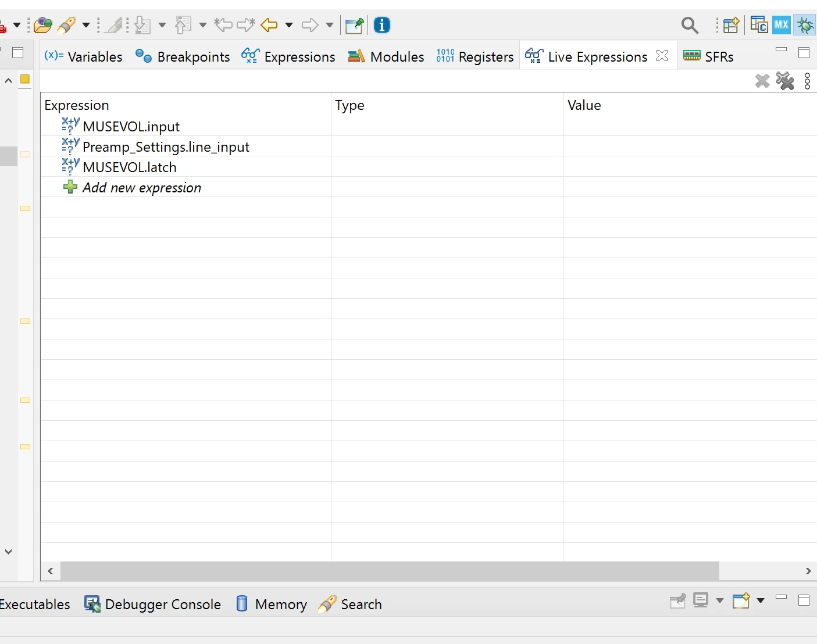Viewport: 817px width, 644px height.
Task: Open the SFRs tab
Action: coord(708,56)
